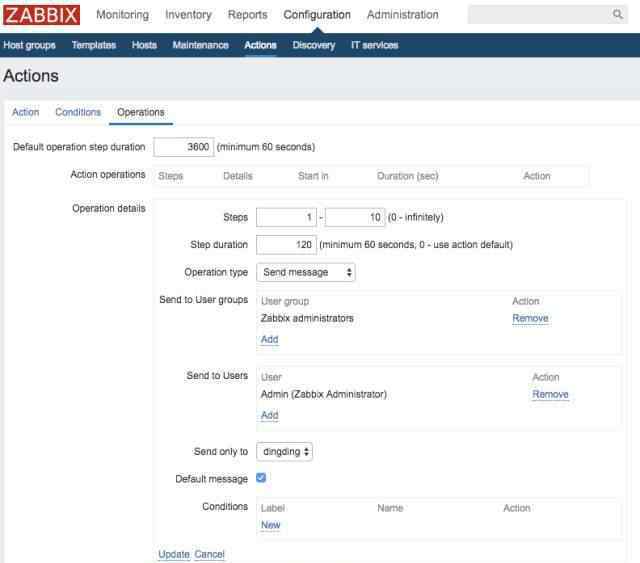Screen dimensions: 640x563
Task: Open the Send only to dropdown
Action: (x=284, y=452)
